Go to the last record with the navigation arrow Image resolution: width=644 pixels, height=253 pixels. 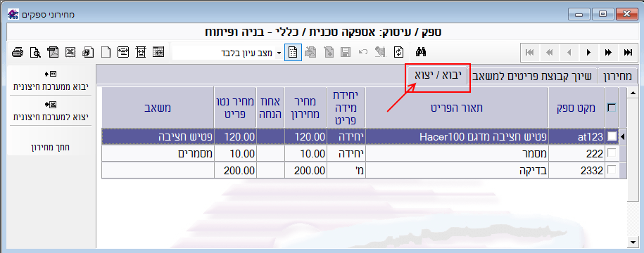pyautogui.click(x=628, y=53)
